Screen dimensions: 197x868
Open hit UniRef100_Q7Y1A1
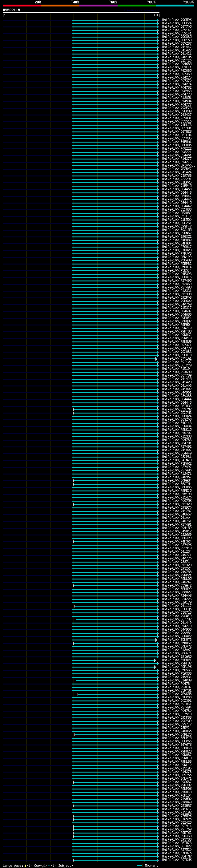pos(176,358)
